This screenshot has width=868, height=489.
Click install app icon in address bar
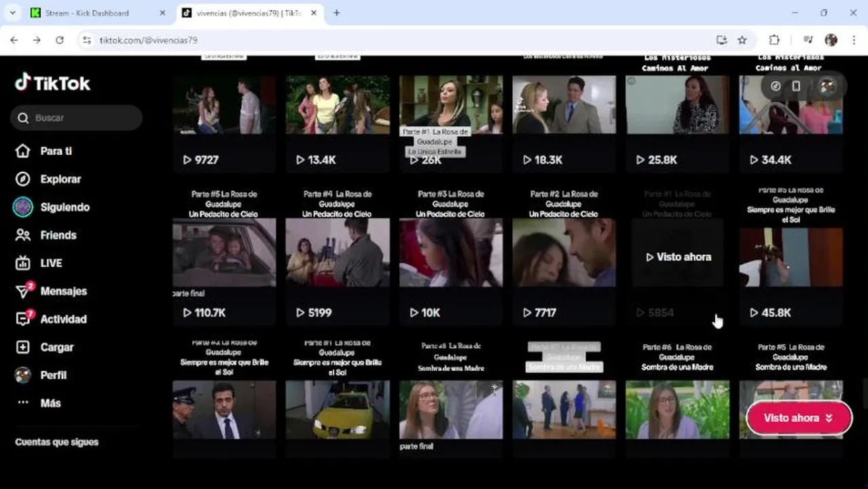click(721, 40)
